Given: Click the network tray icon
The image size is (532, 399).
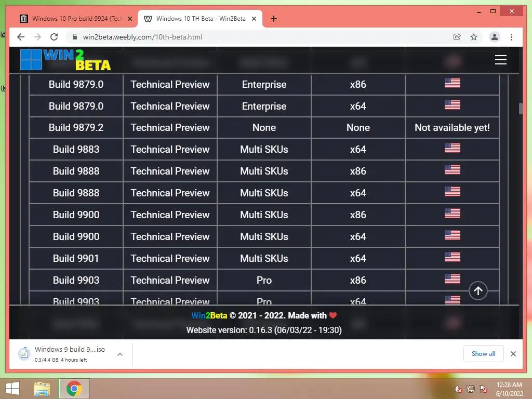Looking at the screenshot, I should [x=471, y=389].
